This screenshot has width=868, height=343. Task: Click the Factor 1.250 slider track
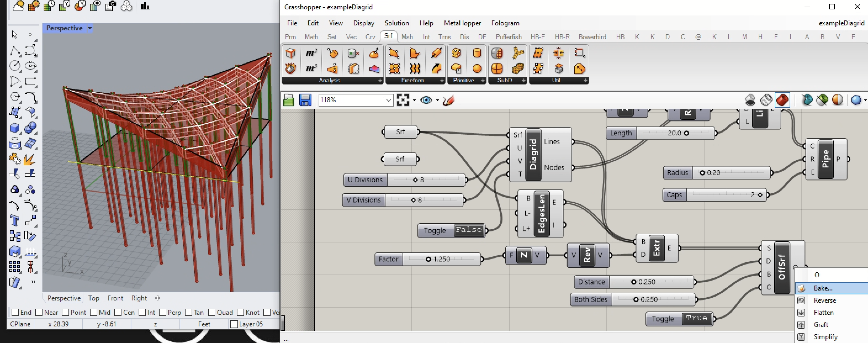point(441,259)
